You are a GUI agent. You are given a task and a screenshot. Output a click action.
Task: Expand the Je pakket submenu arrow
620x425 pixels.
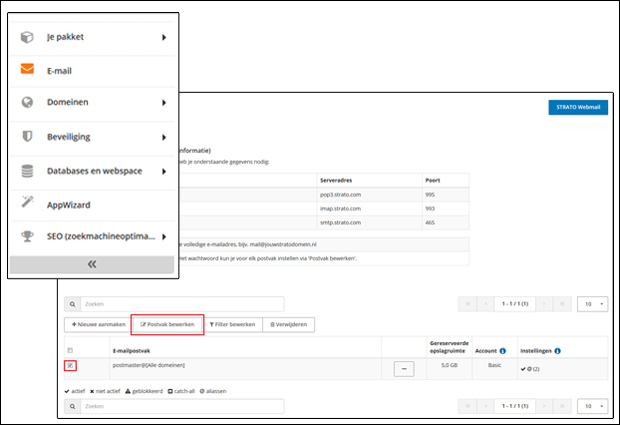click(x=163, y=38)
